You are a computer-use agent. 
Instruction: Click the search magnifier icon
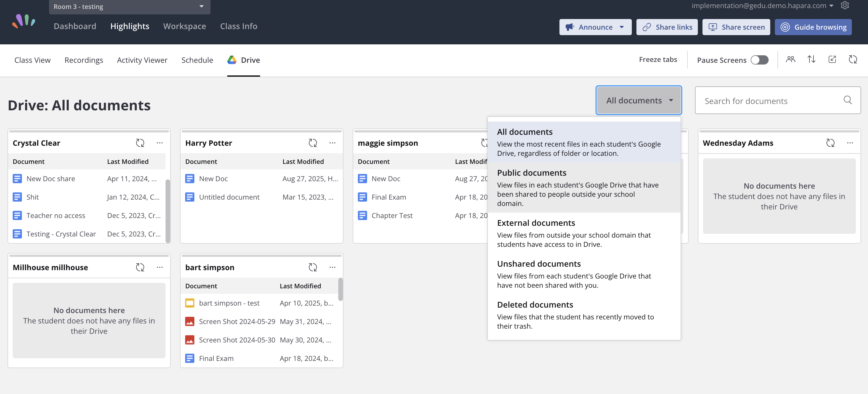pyautogui.click(x=848, y=100)
